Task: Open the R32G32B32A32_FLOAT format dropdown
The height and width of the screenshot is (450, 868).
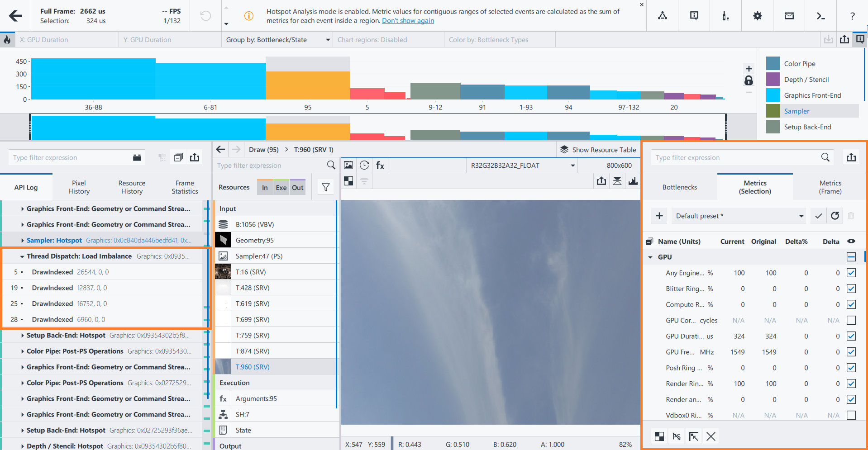Action: 522,166
